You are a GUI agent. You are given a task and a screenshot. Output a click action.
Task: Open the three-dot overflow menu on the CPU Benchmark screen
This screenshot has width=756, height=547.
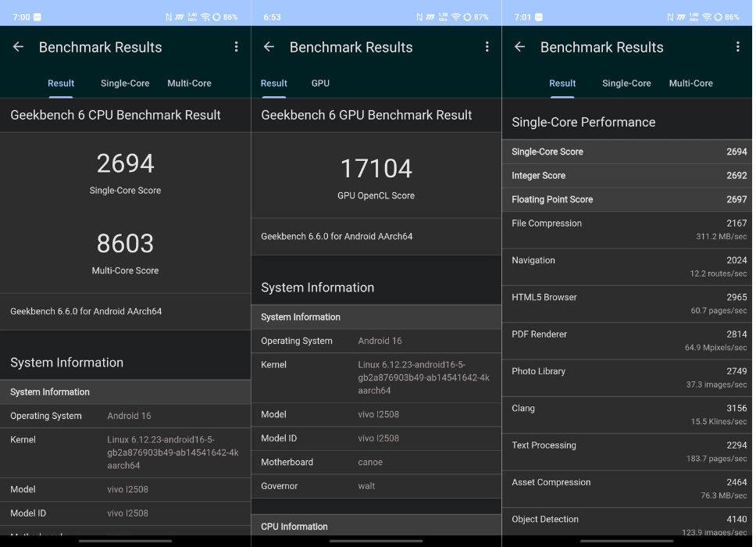[x=236, y=47]
